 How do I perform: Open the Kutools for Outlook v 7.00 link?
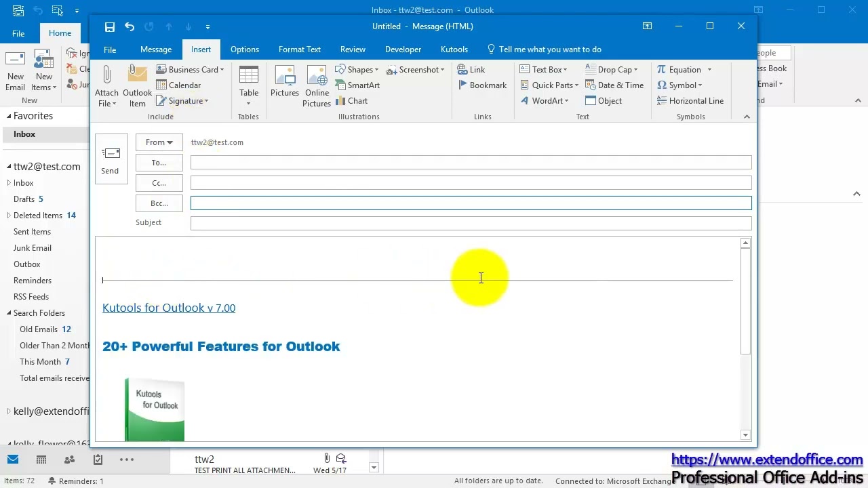[x=169, y=308]
